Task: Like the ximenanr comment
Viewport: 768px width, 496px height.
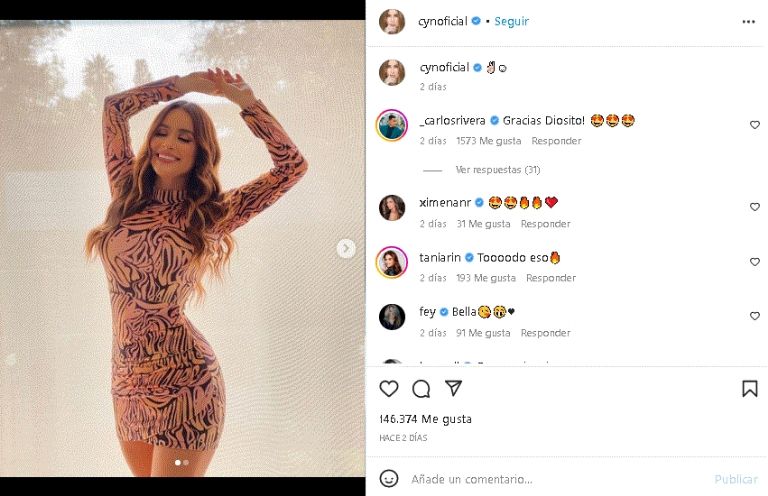Action: coord(755,207)
